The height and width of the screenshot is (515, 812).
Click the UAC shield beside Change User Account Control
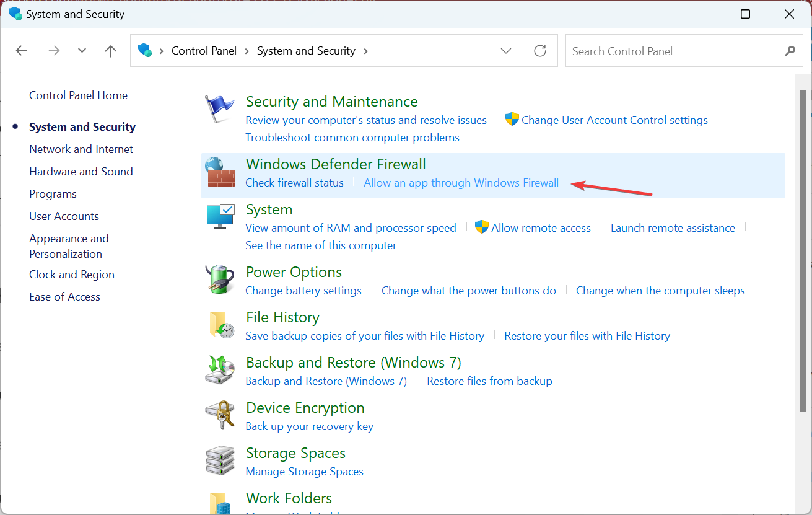pos(512,120)
